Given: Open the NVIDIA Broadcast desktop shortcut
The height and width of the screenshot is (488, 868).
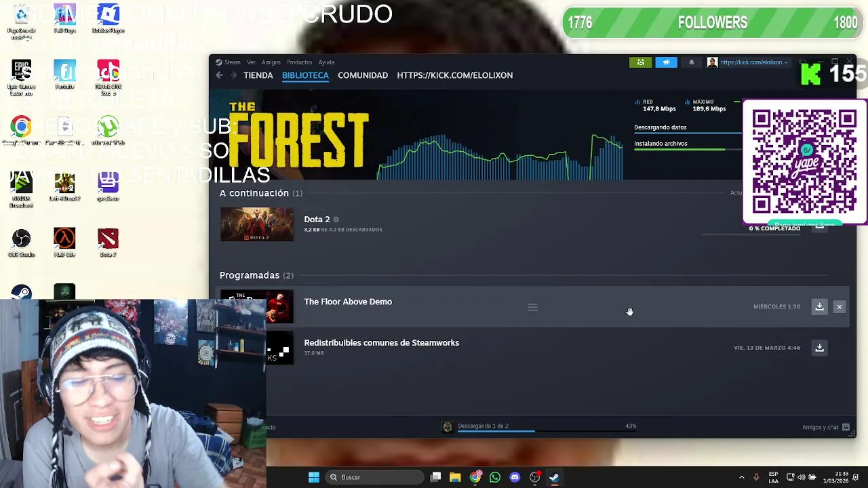Looking at the screenshot, I should point(21,190).
